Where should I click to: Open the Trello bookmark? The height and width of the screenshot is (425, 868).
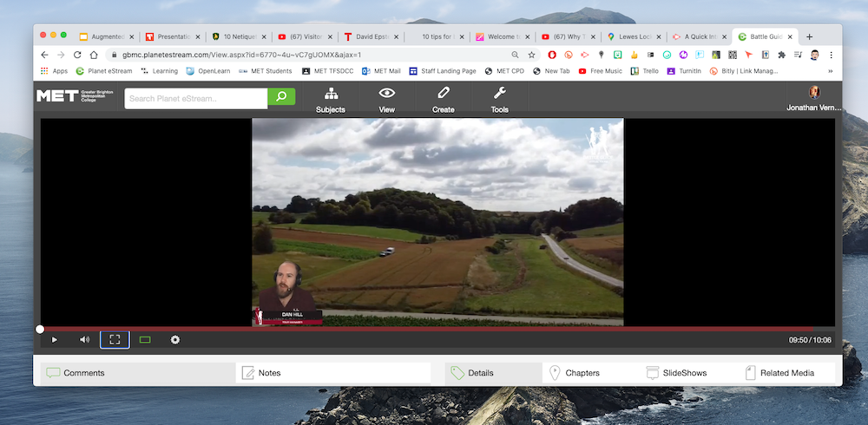click(x=645, y=71)
